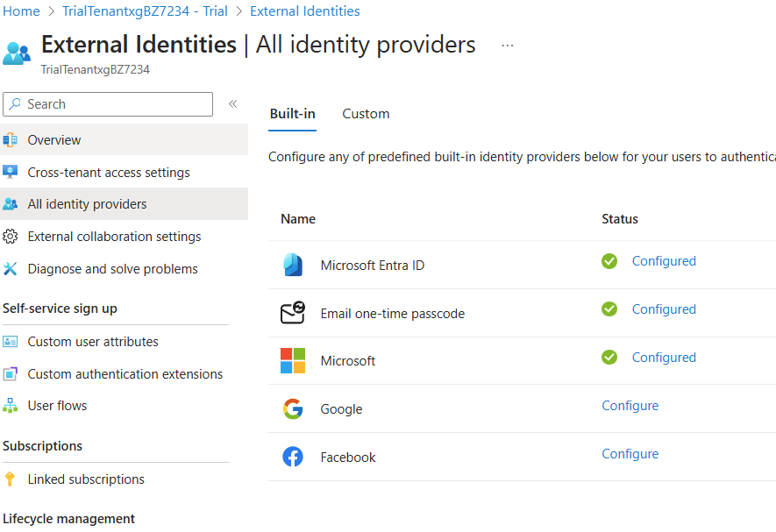Screen dimensions: 776x532
Task: Click the Linked subscriptions key icon
Action: (x=11, y=479)
